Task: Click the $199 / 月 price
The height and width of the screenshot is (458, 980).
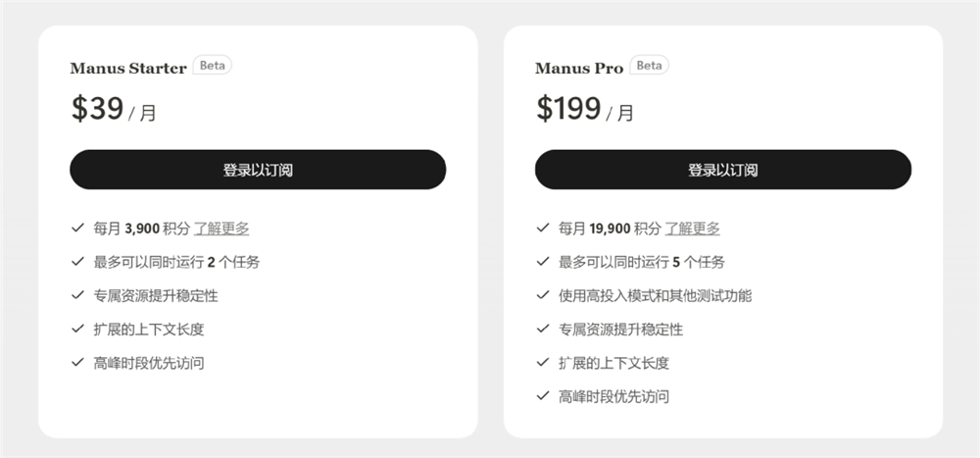Action: (584, 109)
